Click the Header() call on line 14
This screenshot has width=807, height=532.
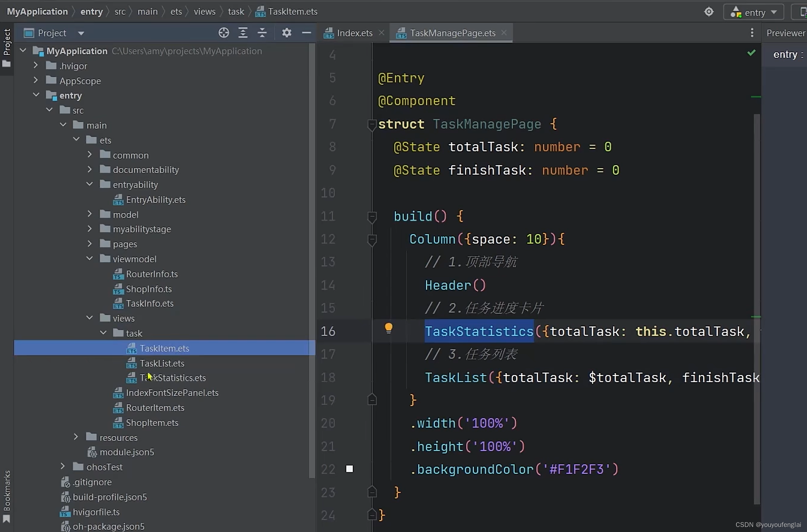[x=455, y=286]
